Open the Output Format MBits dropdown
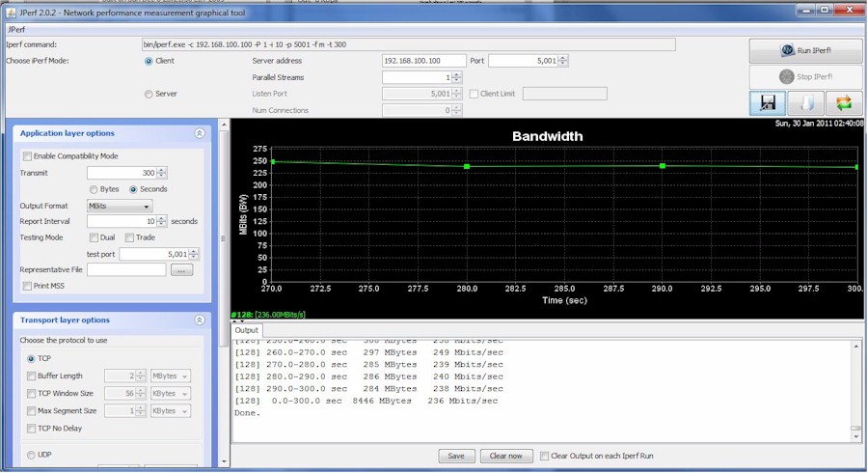The image size is (868, 473). click(x=120, y=206)
